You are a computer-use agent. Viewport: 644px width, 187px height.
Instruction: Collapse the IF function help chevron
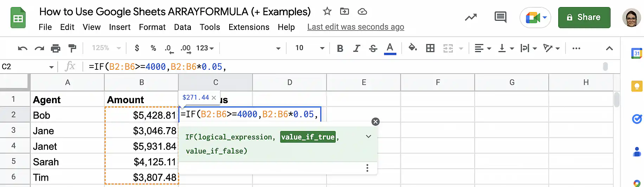coord(368,137)
